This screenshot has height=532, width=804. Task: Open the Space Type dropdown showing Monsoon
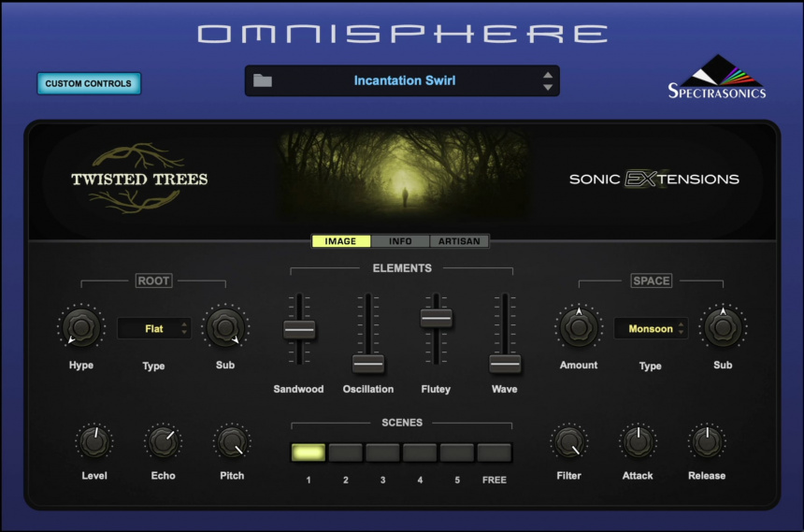[651, 328]
